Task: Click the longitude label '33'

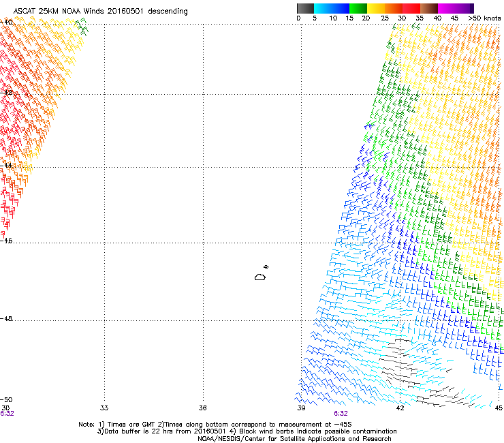Action: [104, 408]
